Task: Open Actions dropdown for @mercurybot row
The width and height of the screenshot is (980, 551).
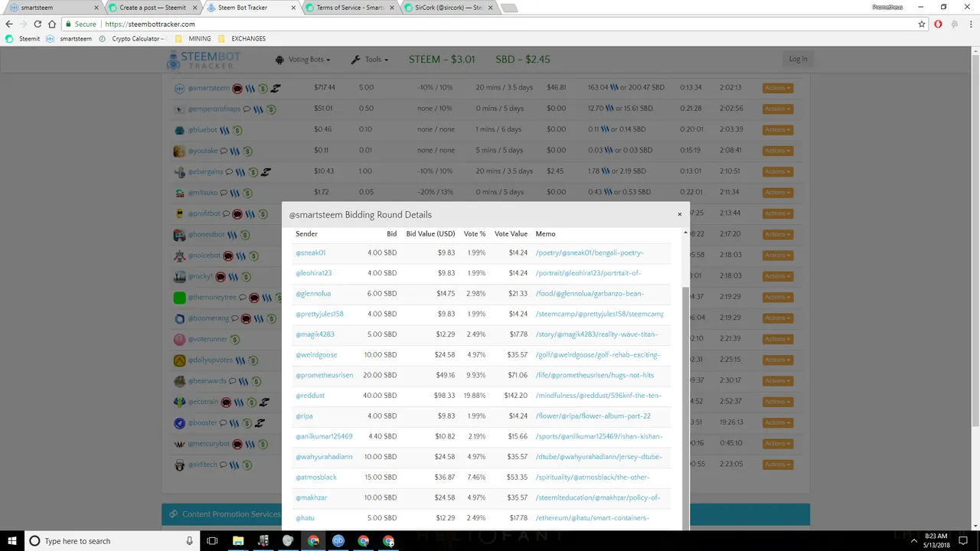Action: point(777,444)
